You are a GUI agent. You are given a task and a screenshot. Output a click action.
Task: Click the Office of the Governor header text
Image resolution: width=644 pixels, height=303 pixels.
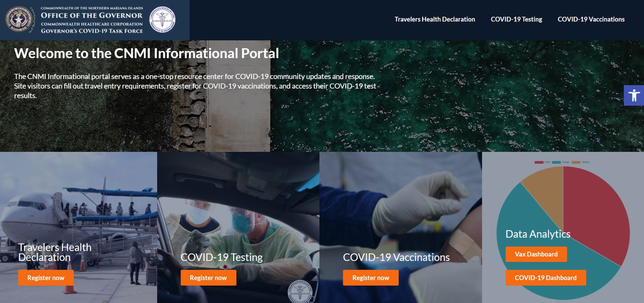pyautogui.click(x=92, y=15)
